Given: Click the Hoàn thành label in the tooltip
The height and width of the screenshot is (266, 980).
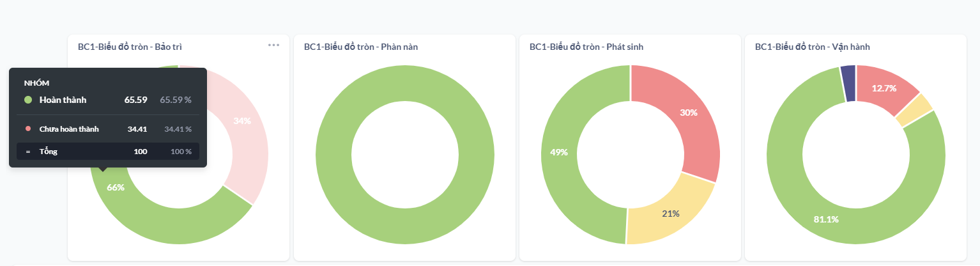Looking at the screenshot, I should coord(63,100).
